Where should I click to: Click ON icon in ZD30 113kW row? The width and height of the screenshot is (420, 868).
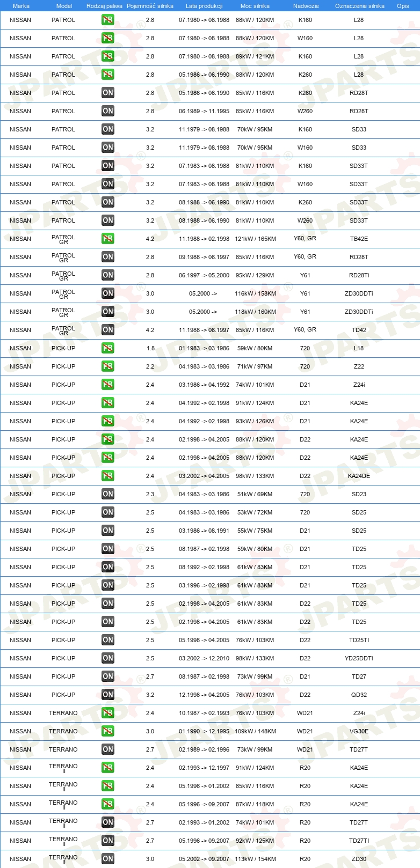point(108,859)
